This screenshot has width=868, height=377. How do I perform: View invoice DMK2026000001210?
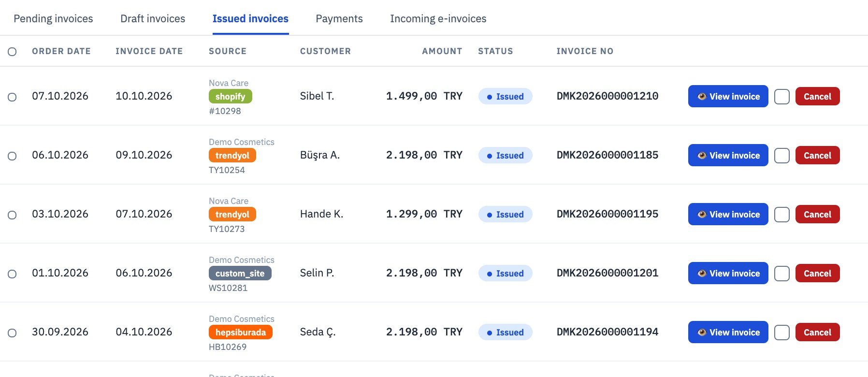[x=728, y=96]
